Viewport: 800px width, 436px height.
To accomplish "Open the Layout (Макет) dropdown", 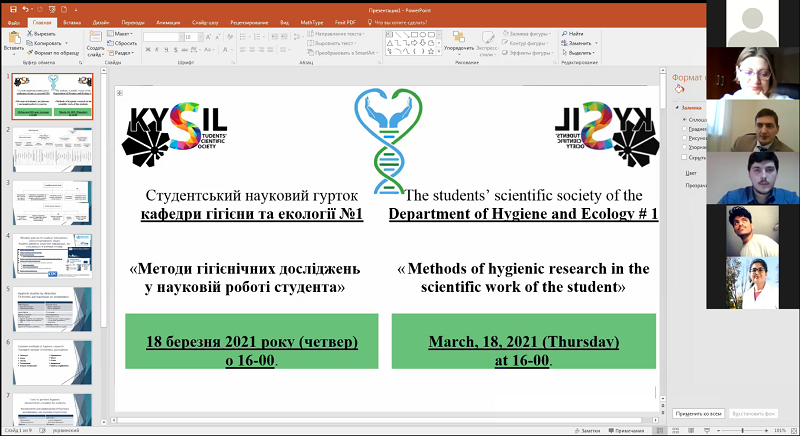I will [x=120, y=34].
